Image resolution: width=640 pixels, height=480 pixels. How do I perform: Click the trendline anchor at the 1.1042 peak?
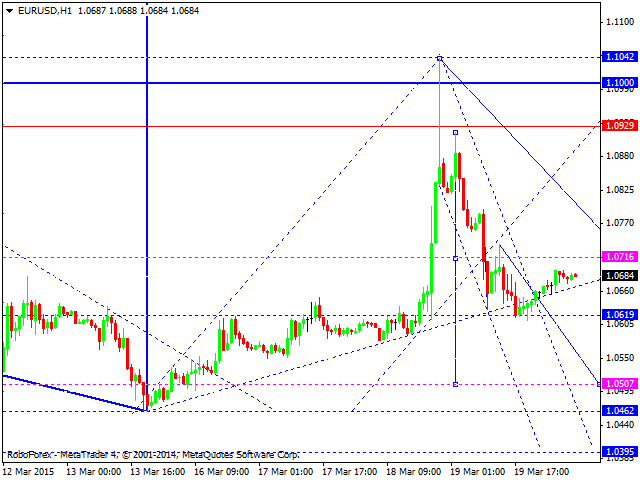pos(440,58)
